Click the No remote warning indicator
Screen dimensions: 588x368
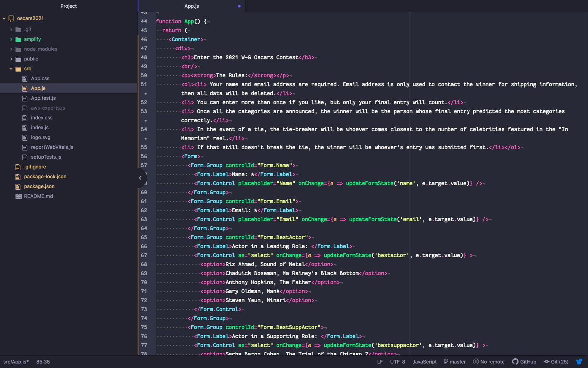tap(489, 361)
